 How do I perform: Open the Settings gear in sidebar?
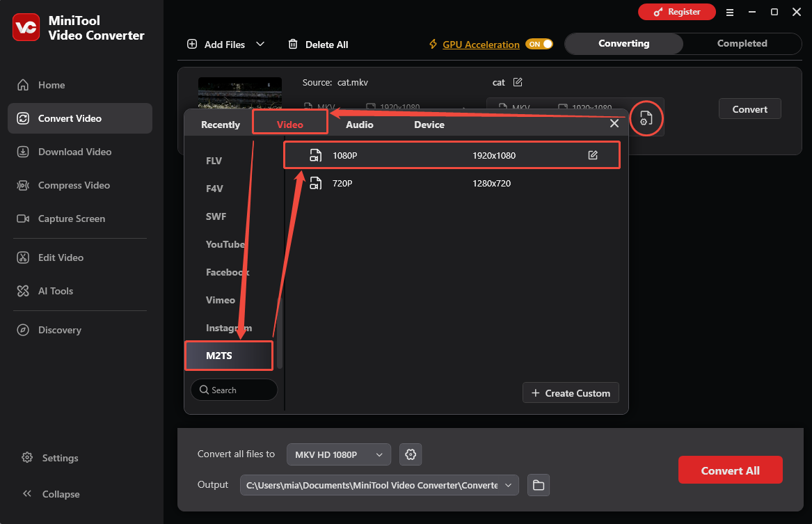[27, 458]
